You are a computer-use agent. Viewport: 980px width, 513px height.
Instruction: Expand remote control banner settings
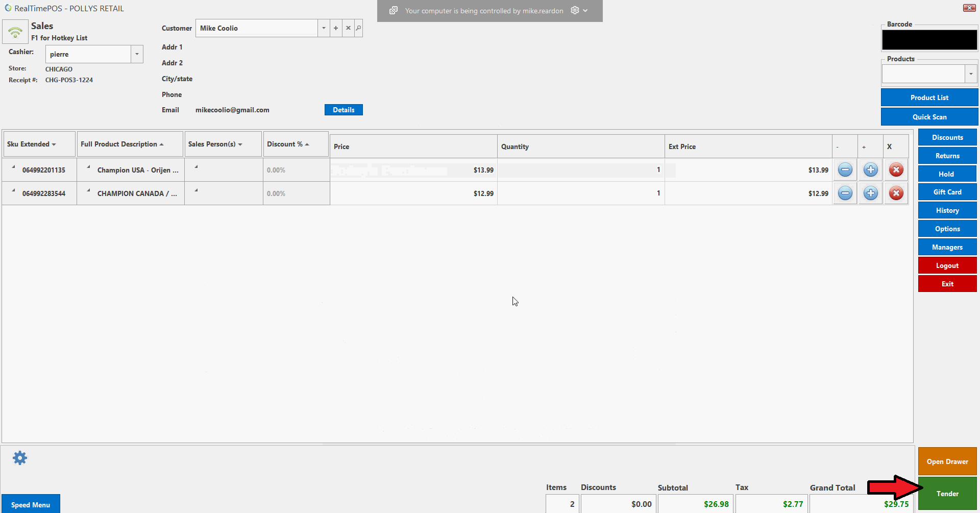click(579, 11)
